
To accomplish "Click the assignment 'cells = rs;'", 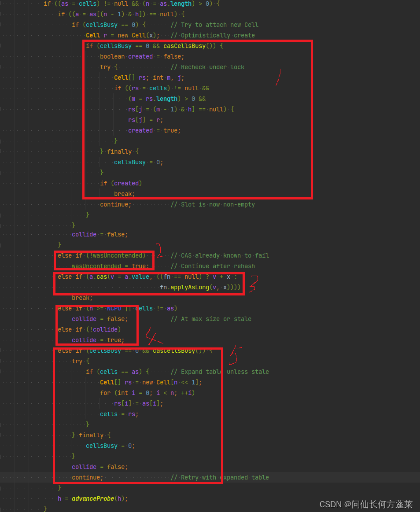I will tap(119, 414).
